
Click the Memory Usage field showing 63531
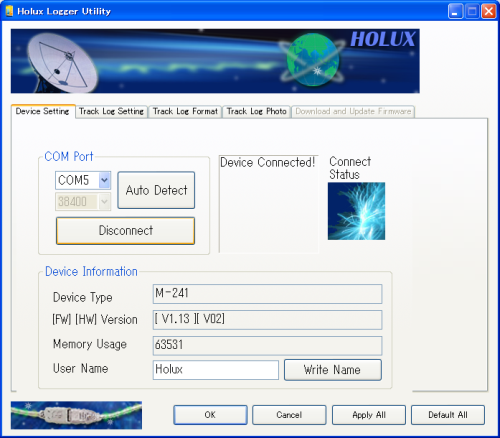click(x=267, y=346)
